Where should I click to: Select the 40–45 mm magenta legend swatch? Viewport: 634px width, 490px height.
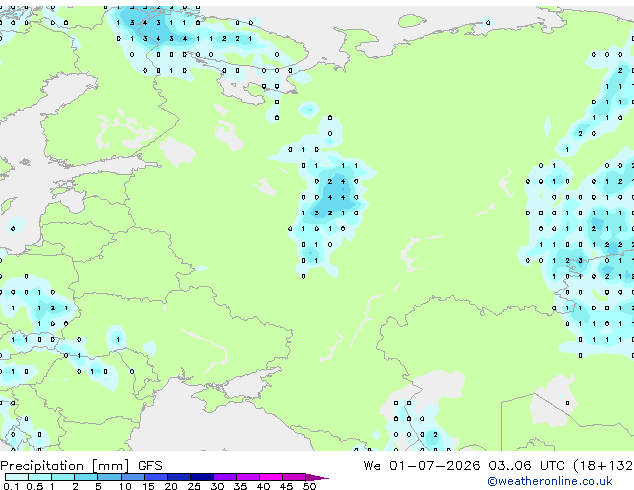pyautogui.click(x=271, y=477)
